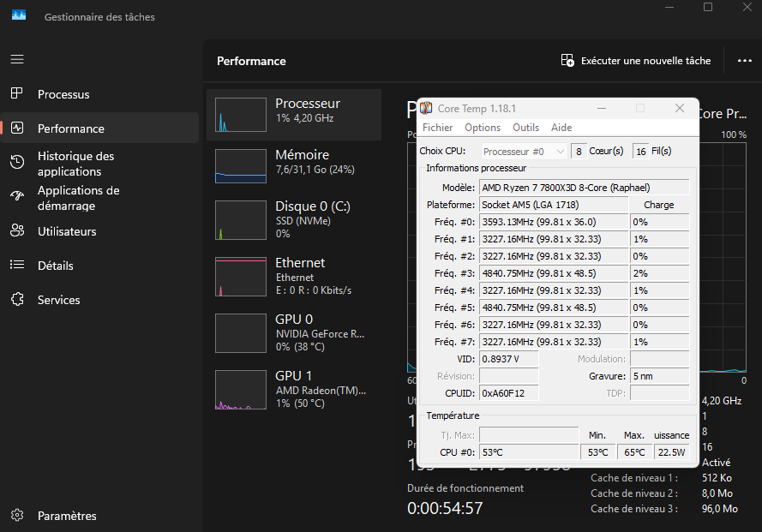
Task: Click the Fréq. #7 frequency value field
Action: tap(554, 342)
